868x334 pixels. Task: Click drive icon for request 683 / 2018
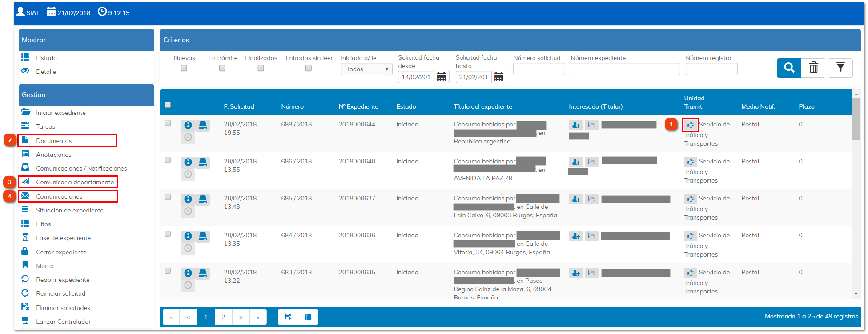coord(203,273)
